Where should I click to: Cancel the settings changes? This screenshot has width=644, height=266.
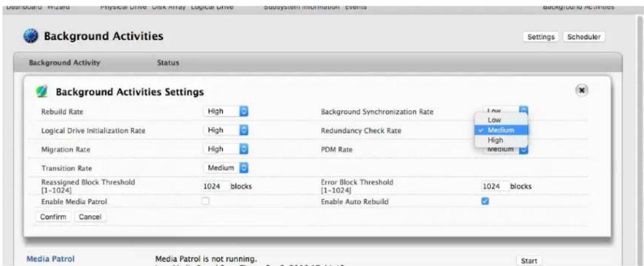coord(90,217)
